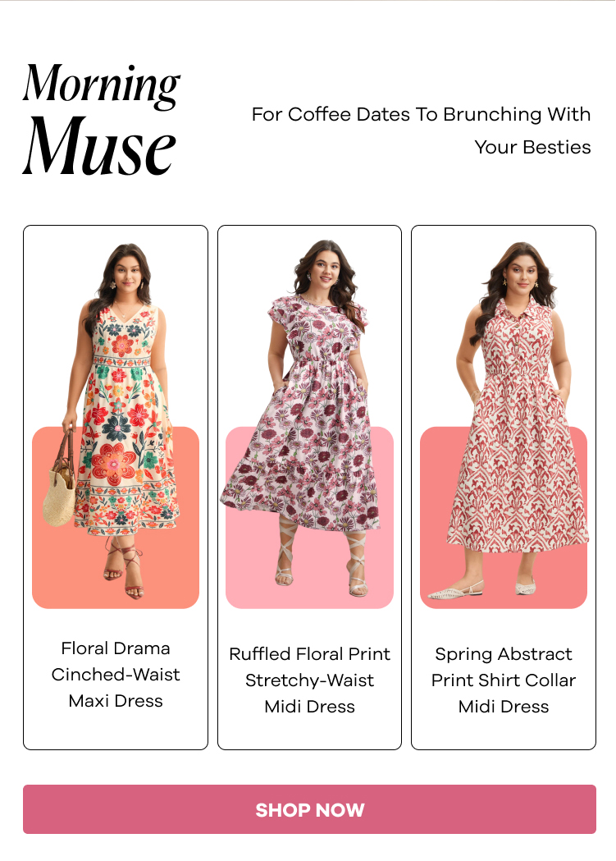Click the Morning Muse heading
Viewport: 616px width, 861px height.
[x=101, y=118]
